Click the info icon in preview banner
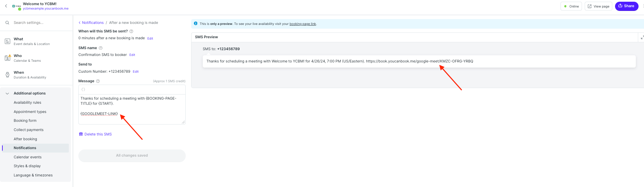The height and width of the screenshot is (187, 644). [x=196, y=24]
